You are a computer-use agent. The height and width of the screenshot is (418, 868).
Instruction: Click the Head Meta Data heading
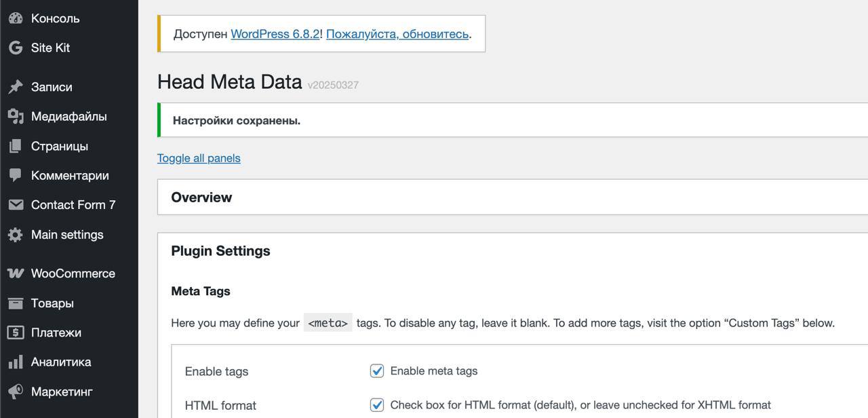pyautogui.click(x=229, y=82)
